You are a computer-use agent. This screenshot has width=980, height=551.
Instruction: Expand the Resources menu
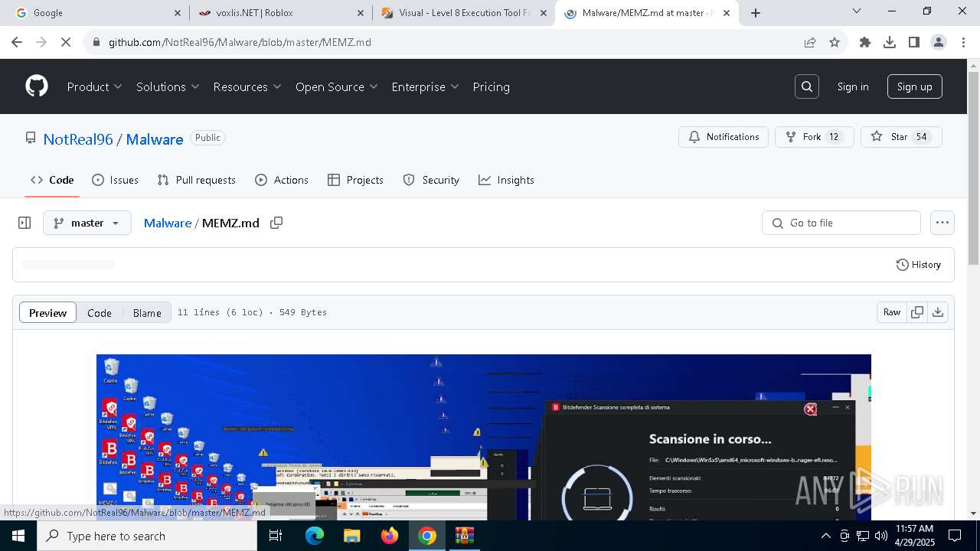247,86
